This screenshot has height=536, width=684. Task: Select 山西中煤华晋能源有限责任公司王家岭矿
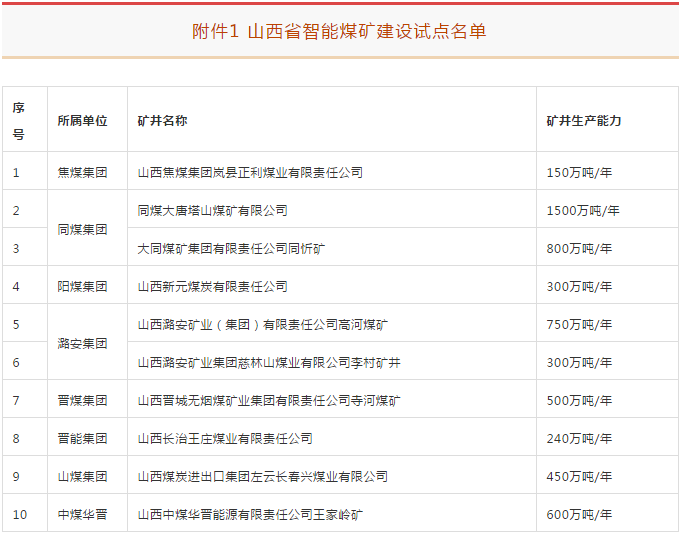click(x=250, y=515)
